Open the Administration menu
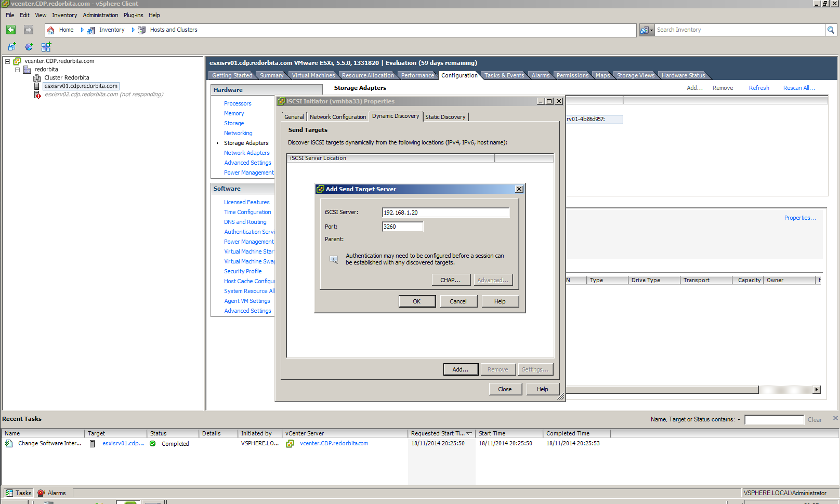The height and width of the screenshot is (504, 840). pyautogui.click(x=100, y=15)
